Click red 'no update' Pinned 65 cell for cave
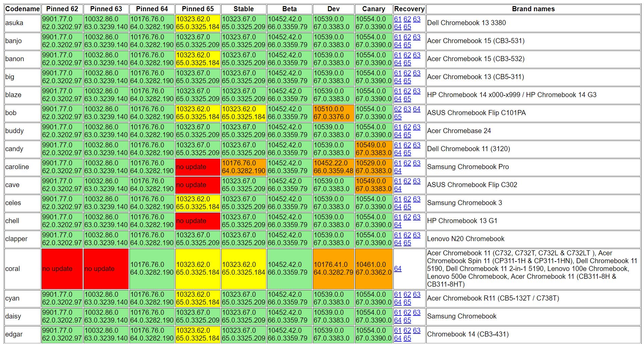644x344 pixels. tap(198, 185)
